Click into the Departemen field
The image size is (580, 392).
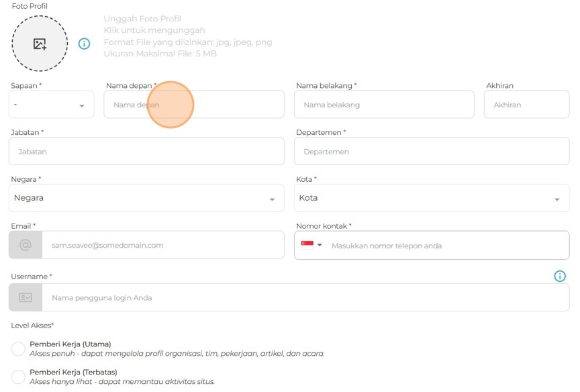point(431,152)
